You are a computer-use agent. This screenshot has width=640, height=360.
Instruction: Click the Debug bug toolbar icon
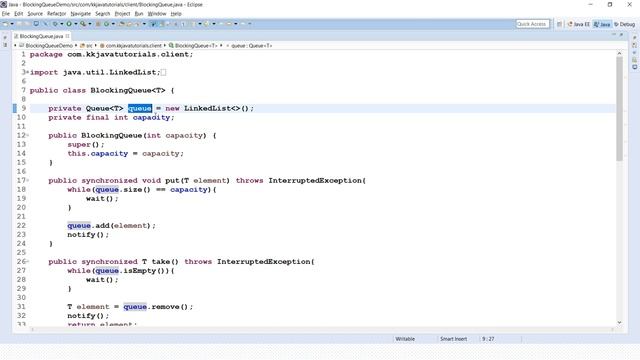click(55, 24)
